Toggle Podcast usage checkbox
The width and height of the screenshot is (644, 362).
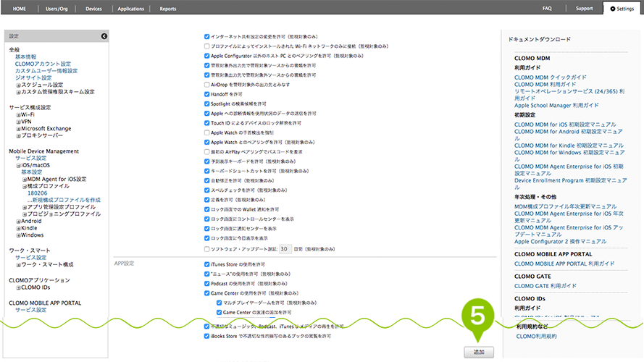coord(206,284)
